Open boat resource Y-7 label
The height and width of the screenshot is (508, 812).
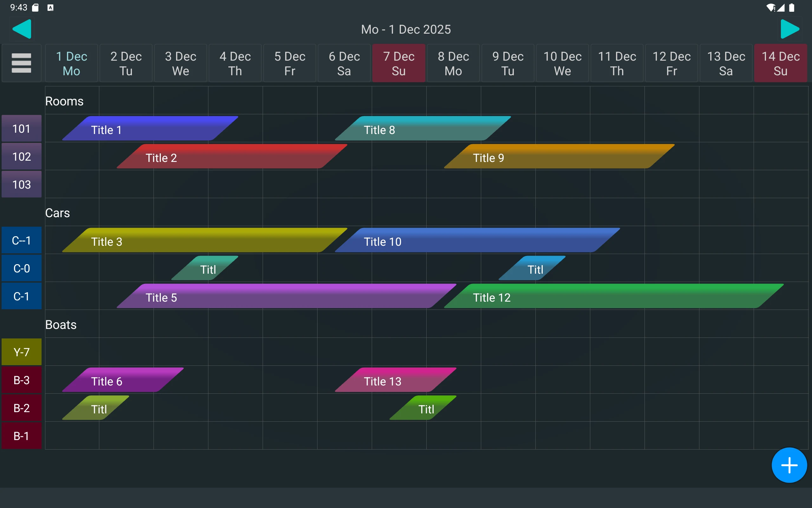point(22,352)
